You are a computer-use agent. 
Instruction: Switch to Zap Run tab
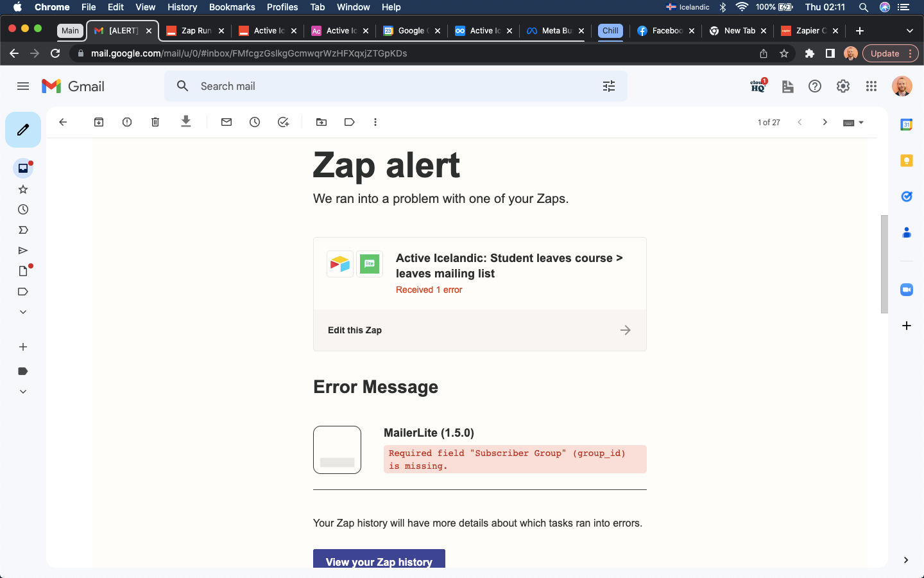(x=196, y=31)
